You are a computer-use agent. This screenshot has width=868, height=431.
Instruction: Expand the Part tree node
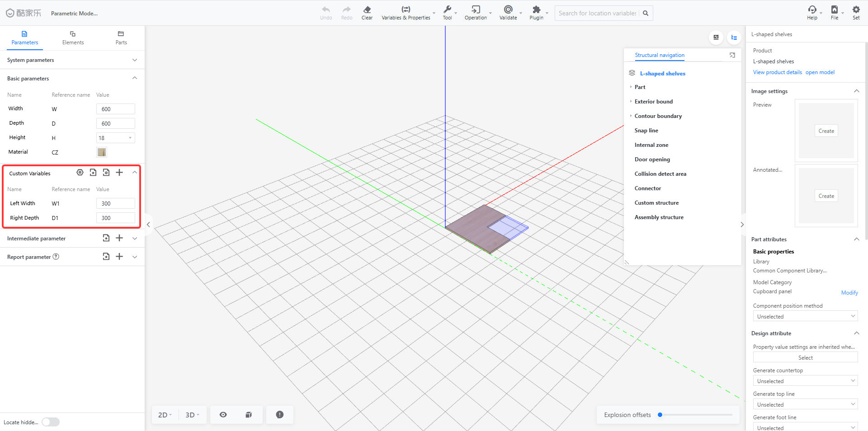pos(631,87)
